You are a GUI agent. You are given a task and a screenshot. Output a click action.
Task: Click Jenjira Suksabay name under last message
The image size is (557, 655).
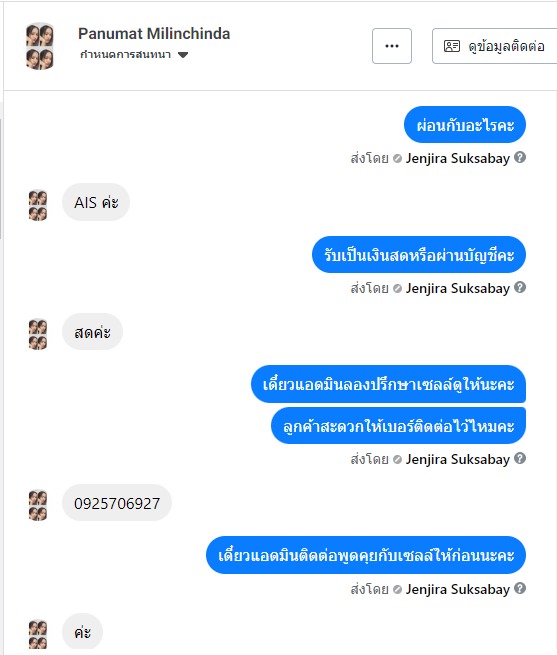coord(458,589)
